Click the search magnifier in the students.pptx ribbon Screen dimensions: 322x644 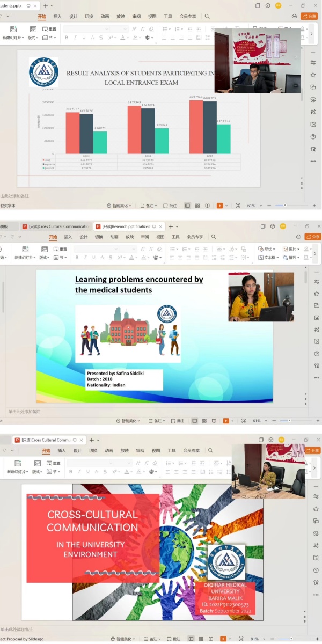(207, 17)
